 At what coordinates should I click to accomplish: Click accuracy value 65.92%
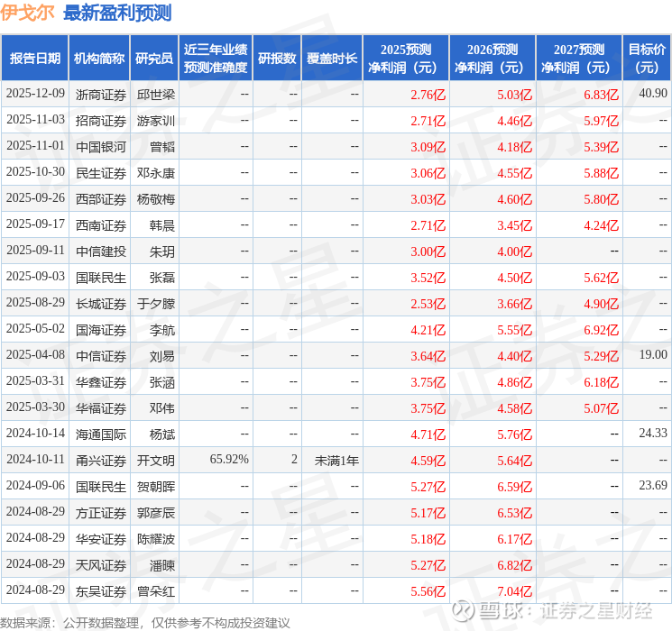[x=229, y=459]
